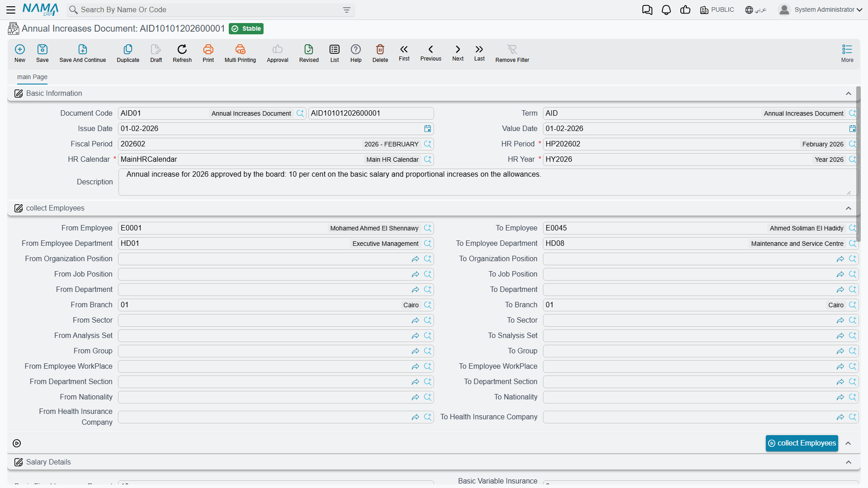Open the hamburger main menu
The width and height of the screenshot is (868, 488).
(11, 10)
